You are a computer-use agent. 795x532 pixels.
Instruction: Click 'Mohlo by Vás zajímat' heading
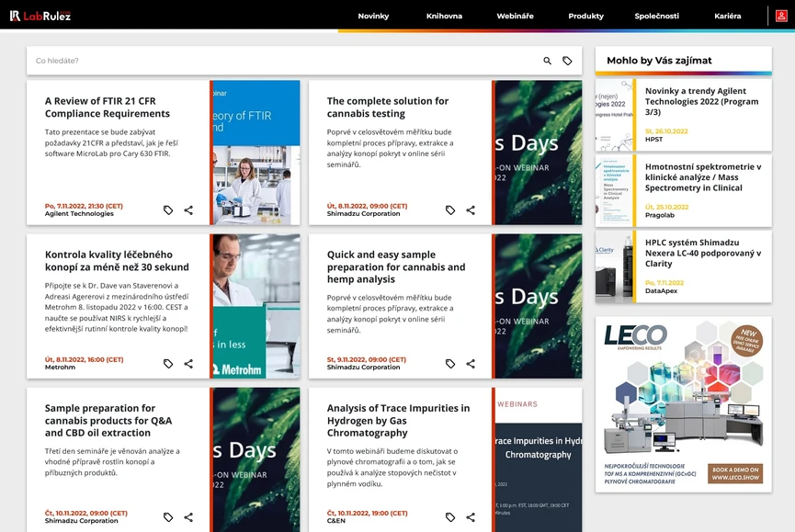659,61
